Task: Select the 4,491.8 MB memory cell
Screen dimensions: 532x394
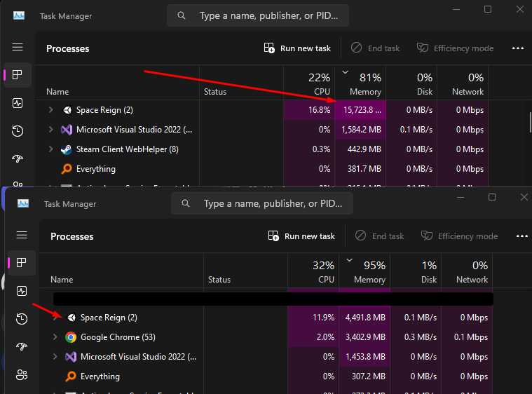Action: [x=364, y=318]
